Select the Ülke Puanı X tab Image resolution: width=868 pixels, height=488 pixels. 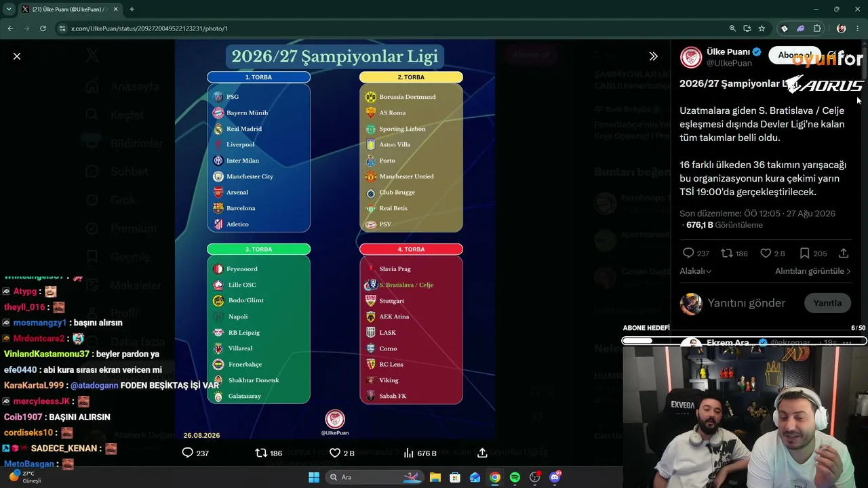click(x=70, y=9)
